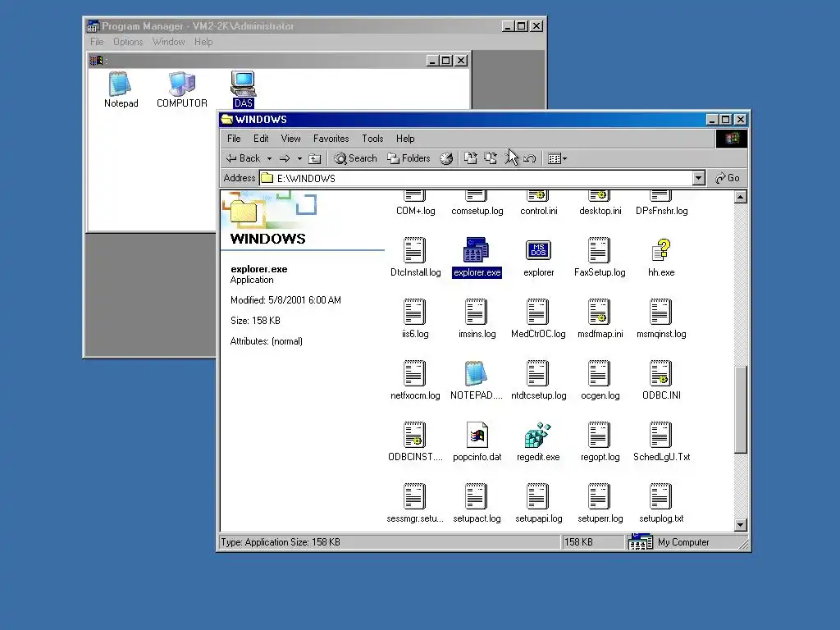
Task: Open the Help menu in WINDOWS explorer
Action: pyautogui.click(x=405, y=139)
